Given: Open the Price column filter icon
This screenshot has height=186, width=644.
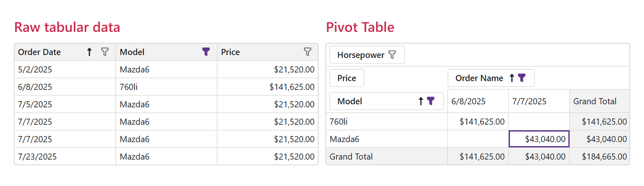Looking at the screenshot, I should (307, 52).
